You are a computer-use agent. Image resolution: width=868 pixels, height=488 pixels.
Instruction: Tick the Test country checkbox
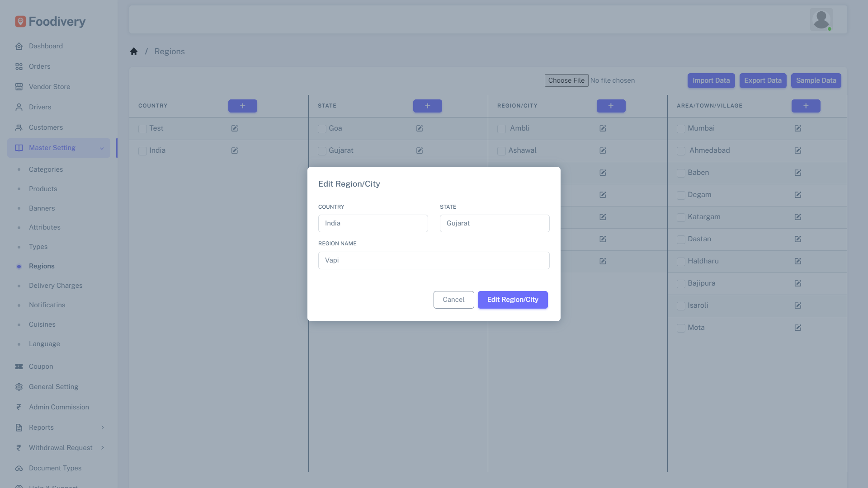click(x=142, y=129)
